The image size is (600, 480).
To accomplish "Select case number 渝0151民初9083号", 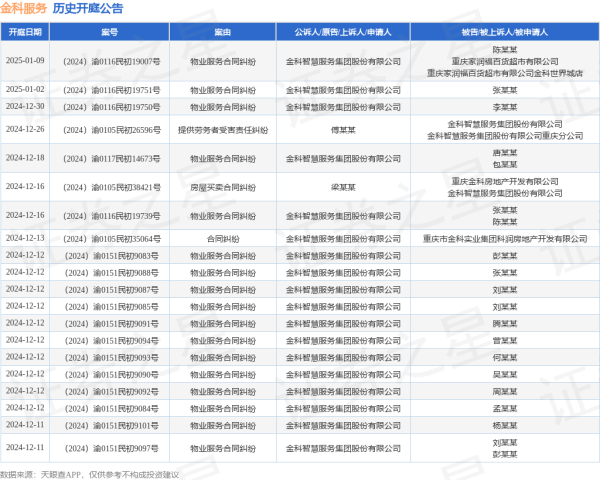I will [x=112, y=256].
